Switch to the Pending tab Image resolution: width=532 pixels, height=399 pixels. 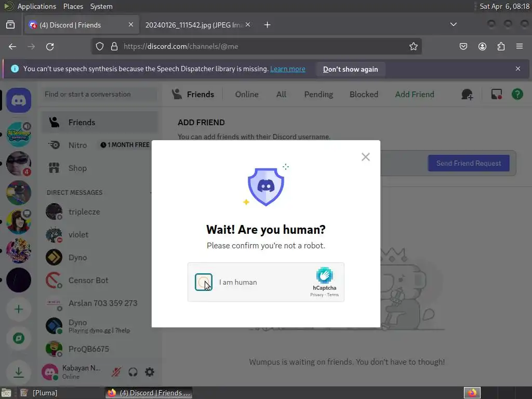pos(318,95)
